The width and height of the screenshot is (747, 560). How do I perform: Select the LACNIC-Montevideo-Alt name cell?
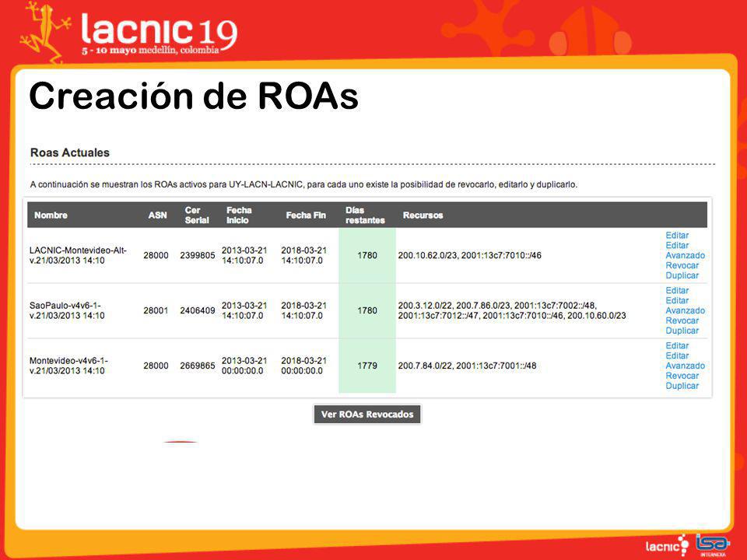(x=78, y=255)
